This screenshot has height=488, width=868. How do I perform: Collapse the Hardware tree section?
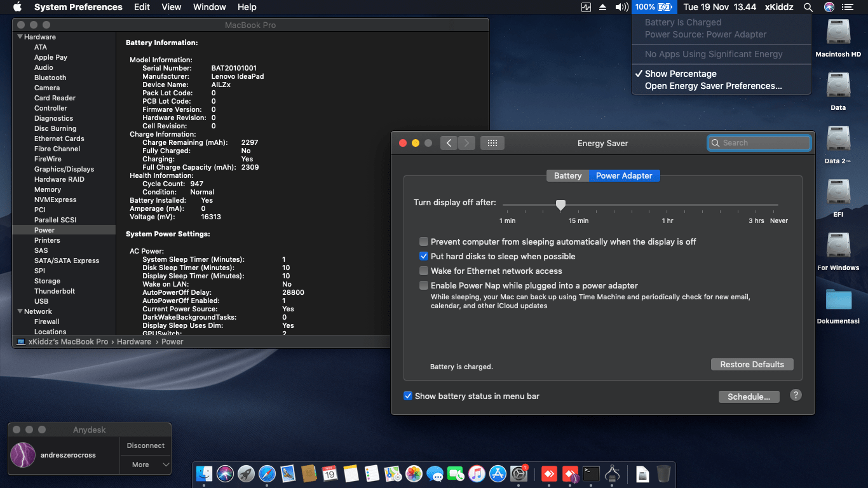(20, 37)
